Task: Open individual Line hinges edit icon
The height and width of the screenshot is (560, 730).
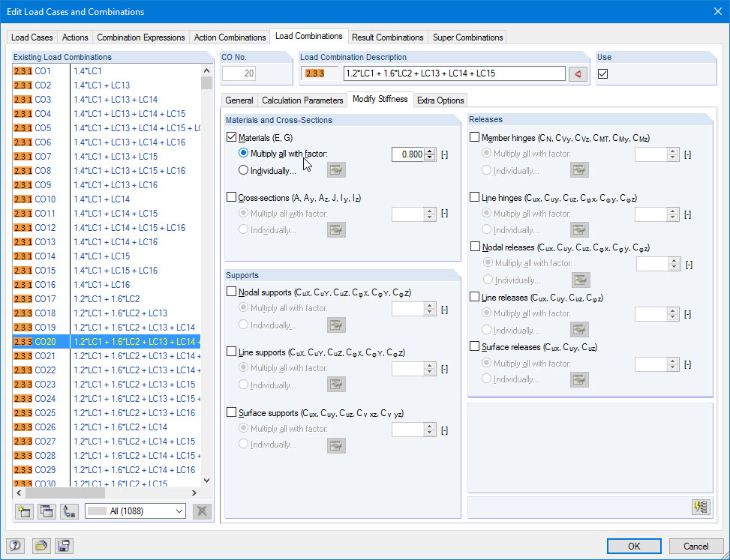Action: (579, 229)
